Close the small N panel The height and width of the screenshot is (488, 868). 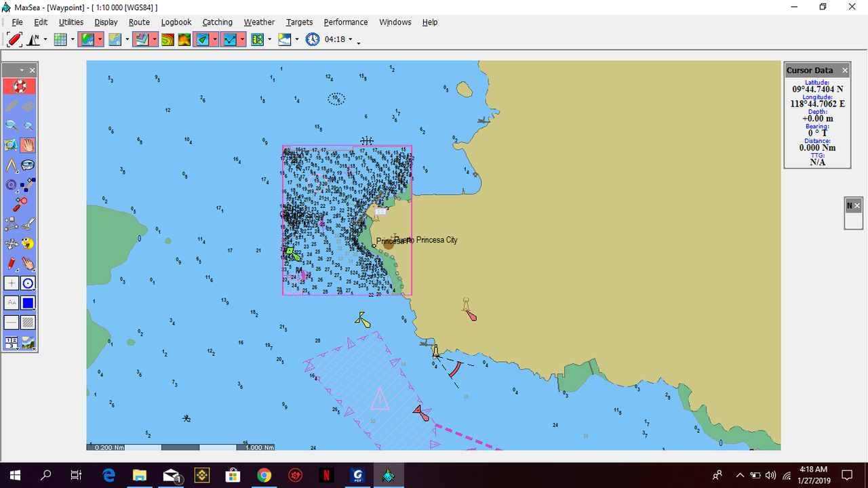857,206
